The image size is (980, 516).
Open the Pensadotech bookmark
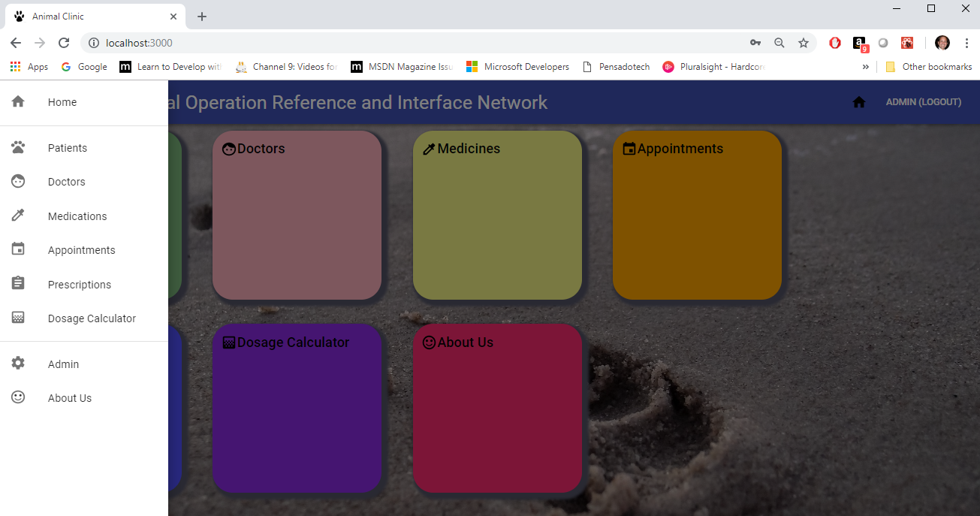[616, 67]
